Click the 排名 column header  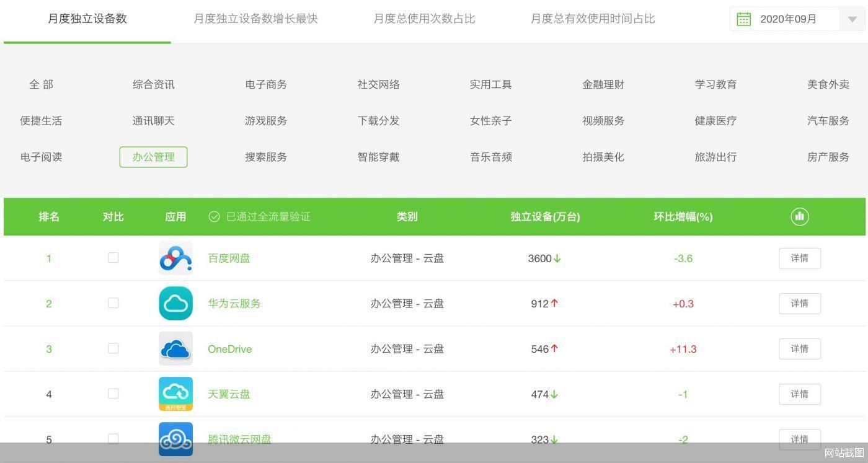49,216
